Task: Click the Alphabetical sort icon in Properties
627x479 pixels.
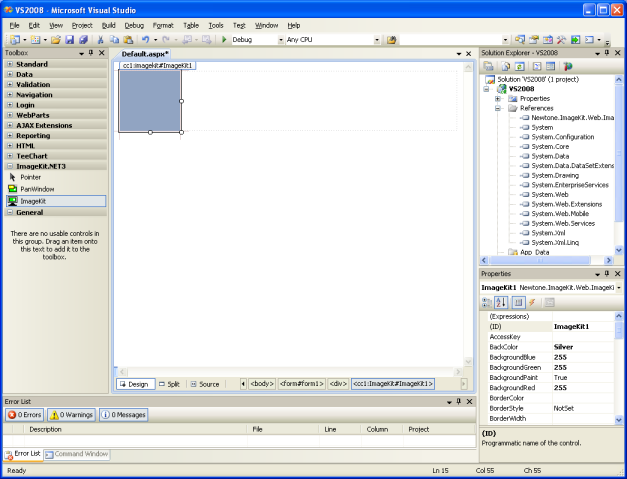Action: click(x=501, y=303)
